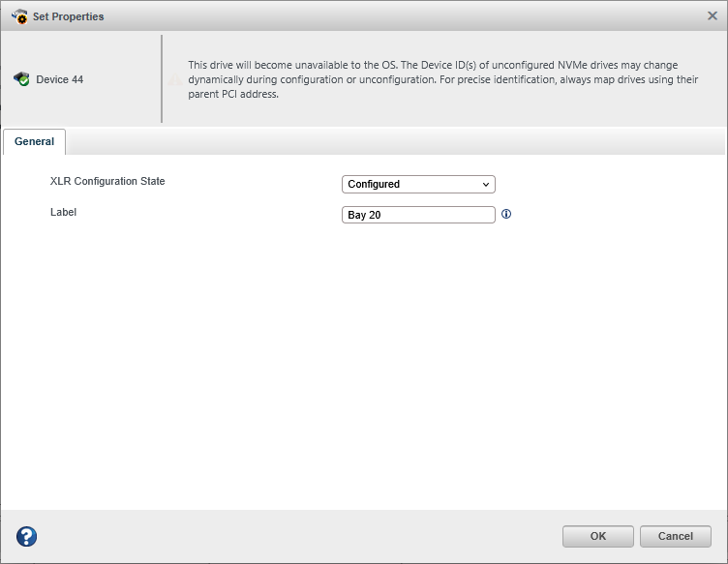This screenshot has height=564, width=728.
Task: Click the info icon beside Label field
Action: [x=506, y=215]
